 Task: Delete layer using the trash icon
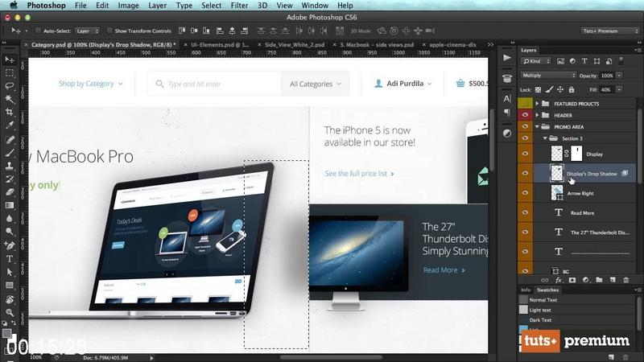pyautogui.click(x=626, y=280)
